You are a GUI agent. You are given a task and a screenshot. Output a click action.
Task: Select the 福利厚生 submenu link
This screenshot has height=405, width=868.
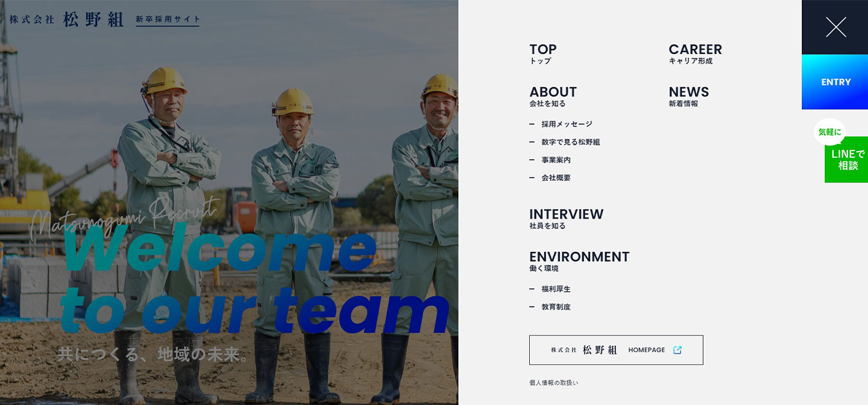click(x=556, y=289)
